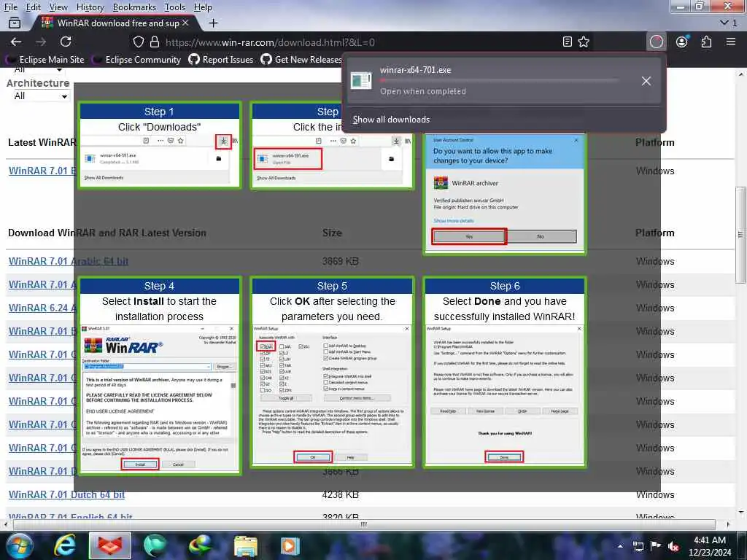Show hidden system tray icons
Image resolution: width=747 pixels, height=560 pixels.
click(620, 546)
